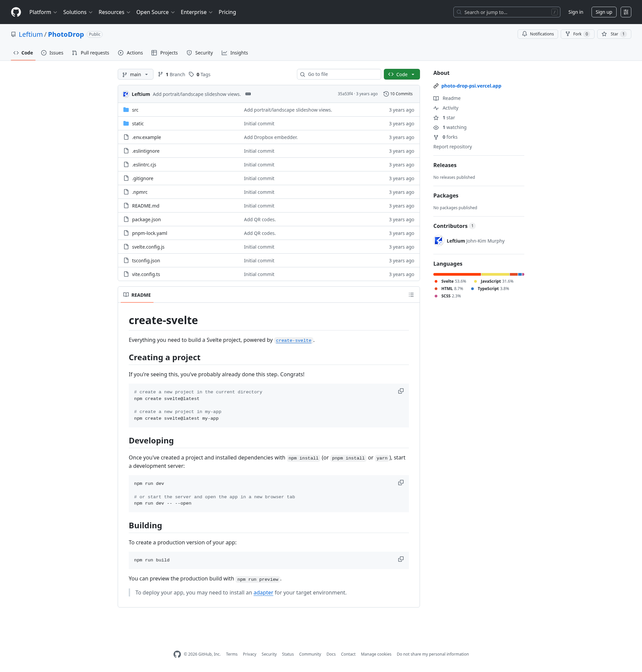This screenshot has width=642, height=672.
Task: View the 10 Commits history
Action: 398,94
